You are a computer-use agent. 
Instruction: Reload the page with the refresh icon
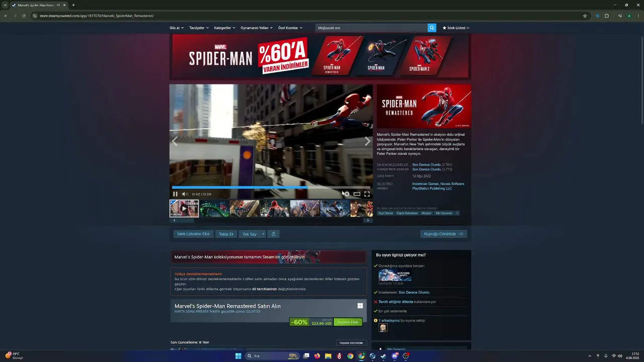click(x=24, y=16)
